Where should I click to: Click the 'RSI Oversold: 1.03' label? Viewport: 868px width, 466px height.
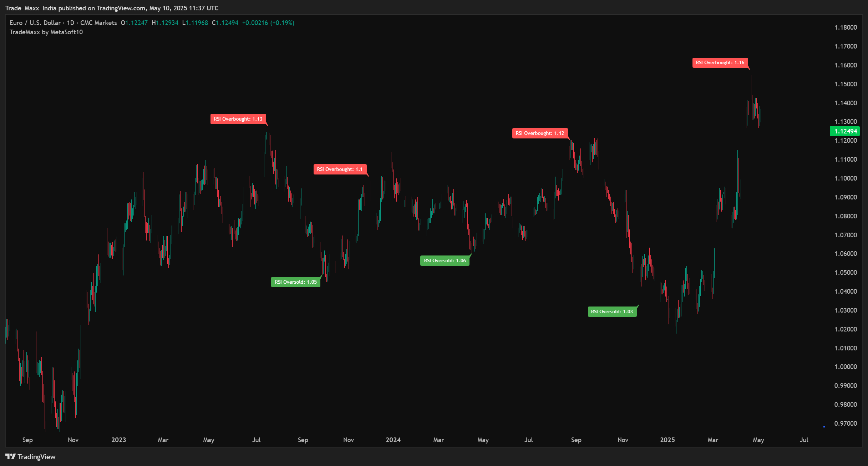click(x=612, y=311)
